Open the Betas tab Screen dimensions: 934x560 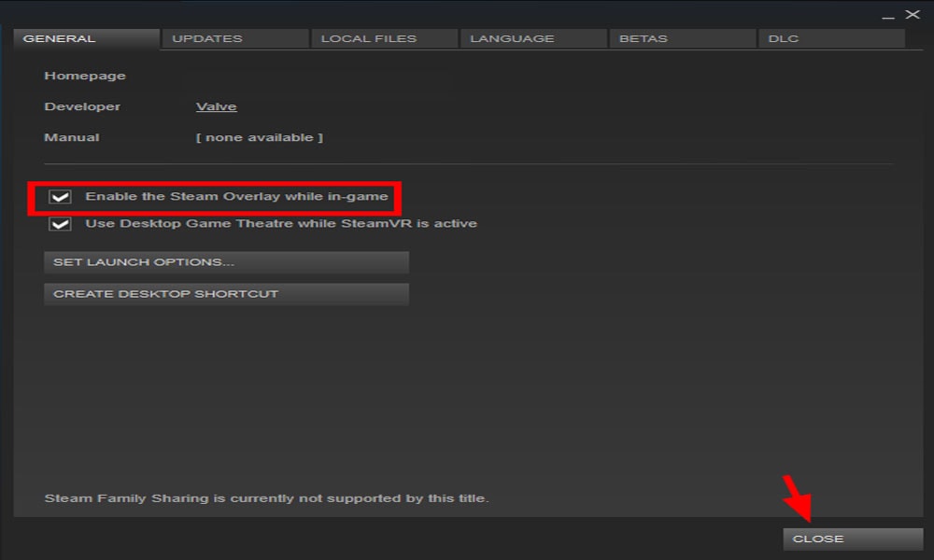pos(682,38)
